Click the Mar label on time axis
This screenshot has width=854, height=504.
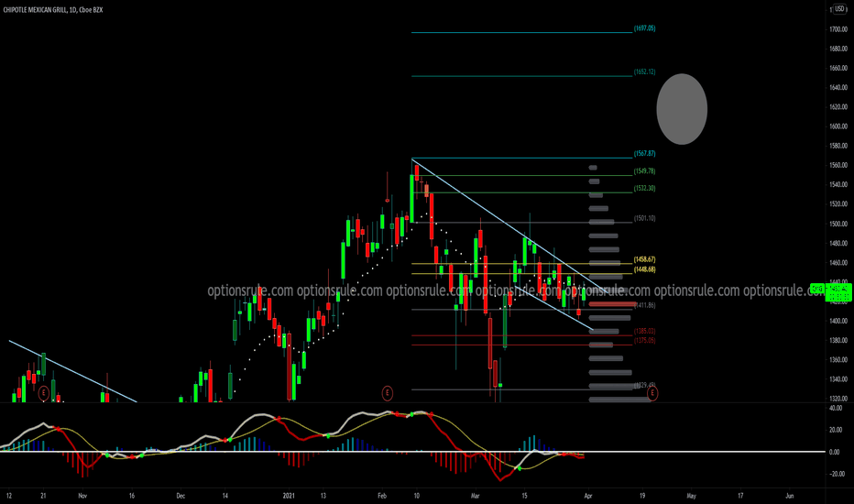click(475, 496)
